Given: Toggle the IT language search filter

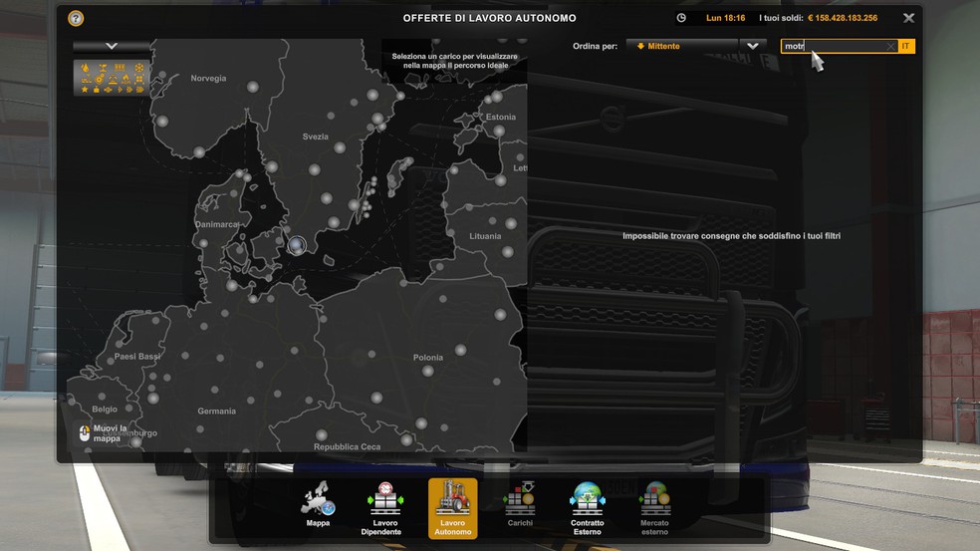Looking at the screenshot, I should pyautogui.click(x=905, y=47).
